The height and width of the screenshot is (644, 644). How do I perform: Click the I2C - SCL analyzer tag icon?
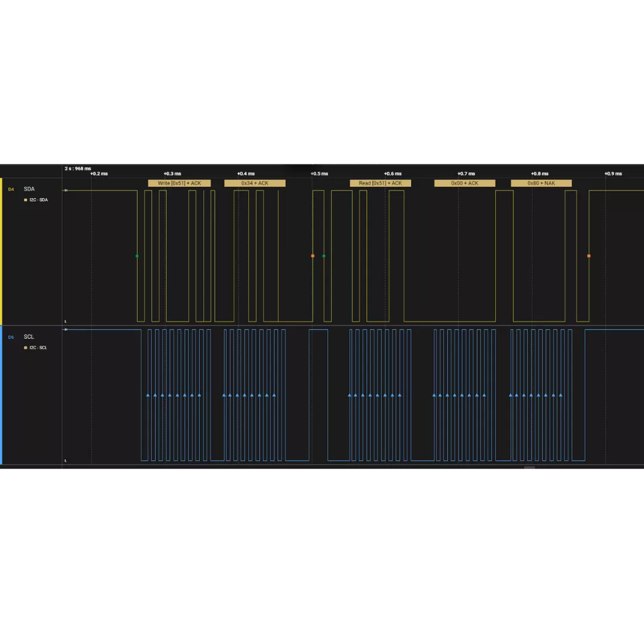coord(26,348)
